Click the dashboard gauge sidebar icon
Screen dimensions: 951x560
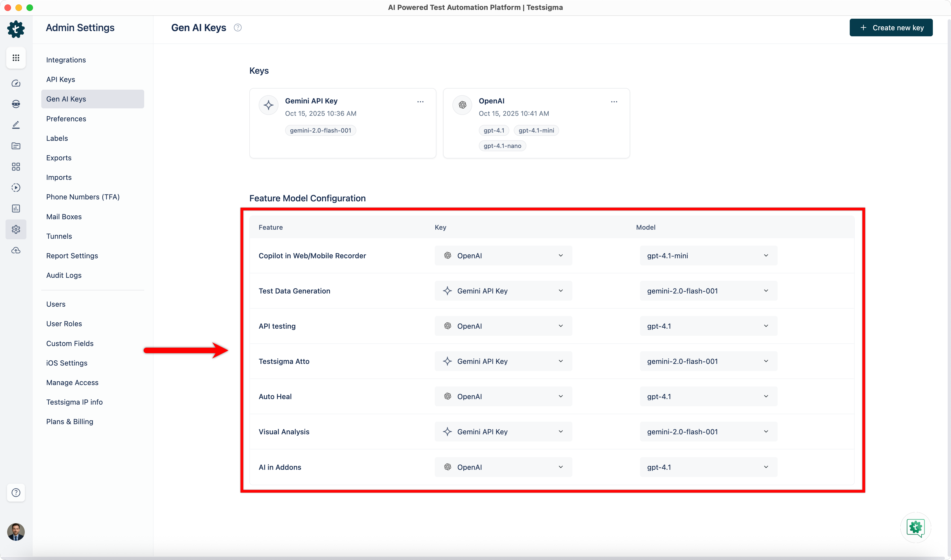tap(16, 83)
